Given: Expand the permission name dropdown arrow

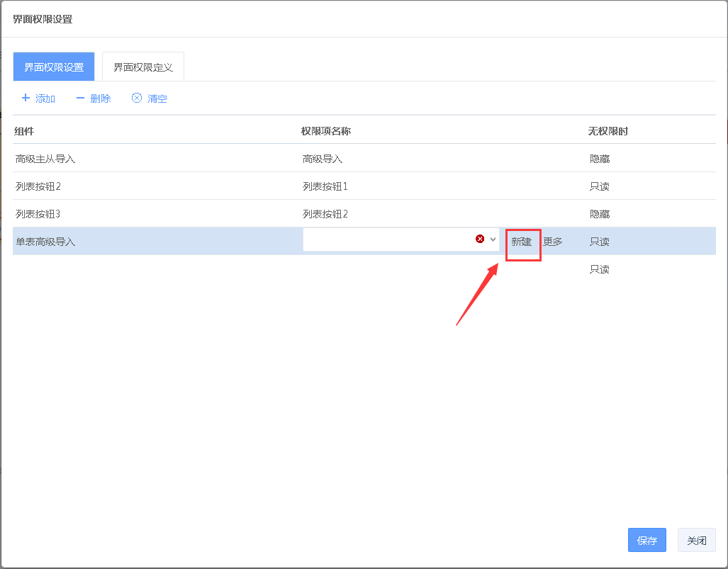Looking at the screenshot, I should click(x=493, y=240).
